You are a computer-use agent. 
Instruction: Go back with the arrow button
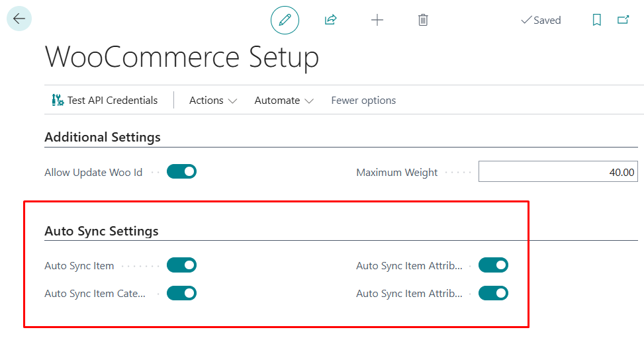(19, 19)
